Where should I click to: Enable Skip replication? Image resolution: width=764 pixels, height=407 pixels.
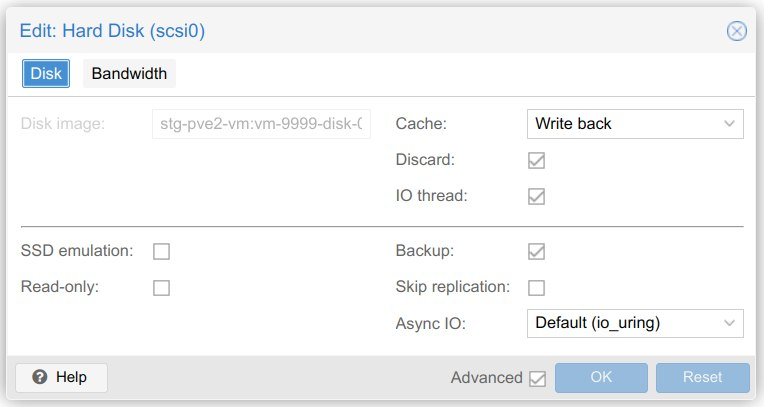coord(537,288)
